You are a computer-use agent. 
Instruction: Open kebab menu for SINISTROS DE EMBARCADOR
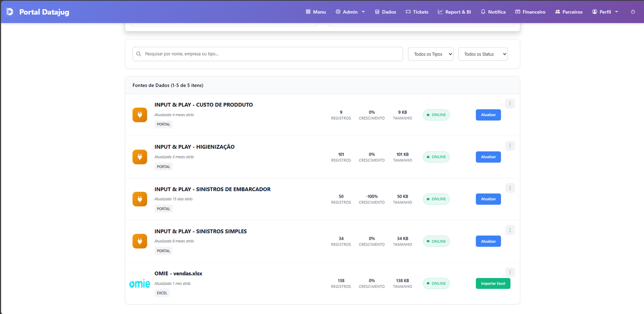click(510, 188)
